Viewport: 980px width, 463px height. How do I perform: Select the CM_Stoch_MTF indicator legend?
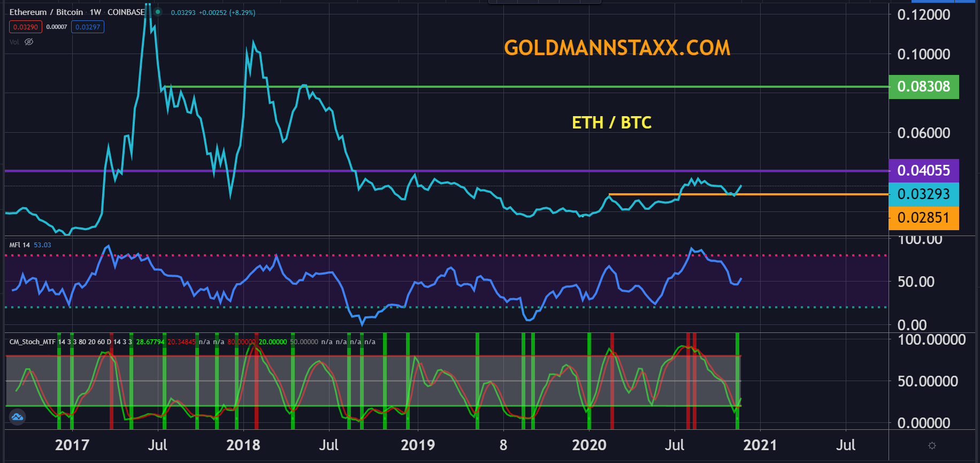[33, 341]
